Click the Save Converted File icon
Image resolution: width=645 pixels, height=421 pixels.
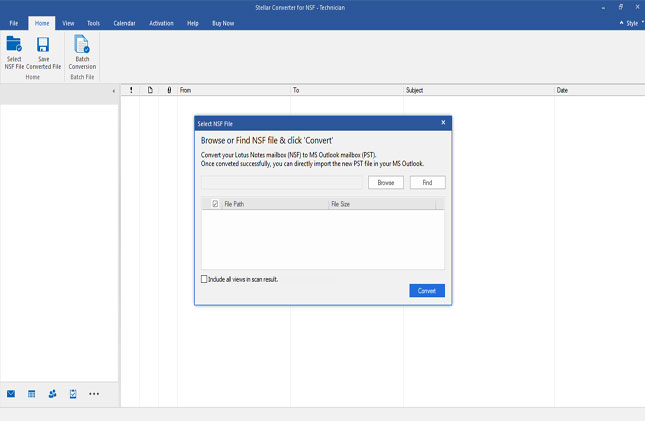(x=43, y=53)
